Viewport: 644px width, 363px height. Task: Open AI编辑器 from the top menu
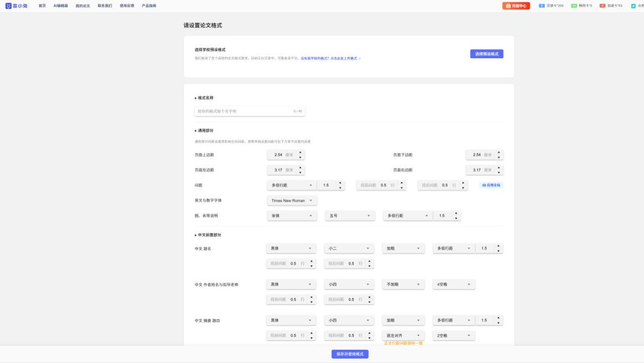61,6
